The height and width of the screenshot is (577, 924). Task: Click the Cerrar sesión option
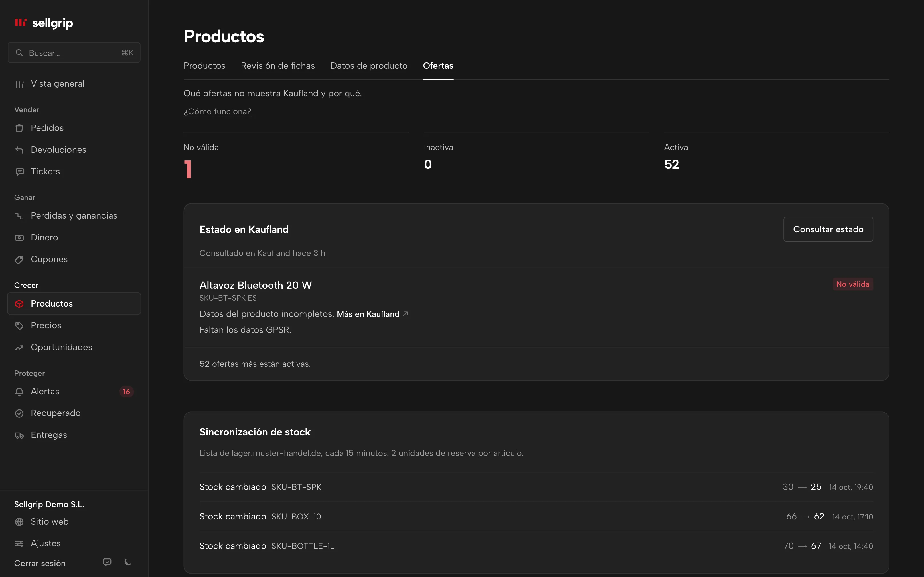pyautogui.click(x=40, y=563)
